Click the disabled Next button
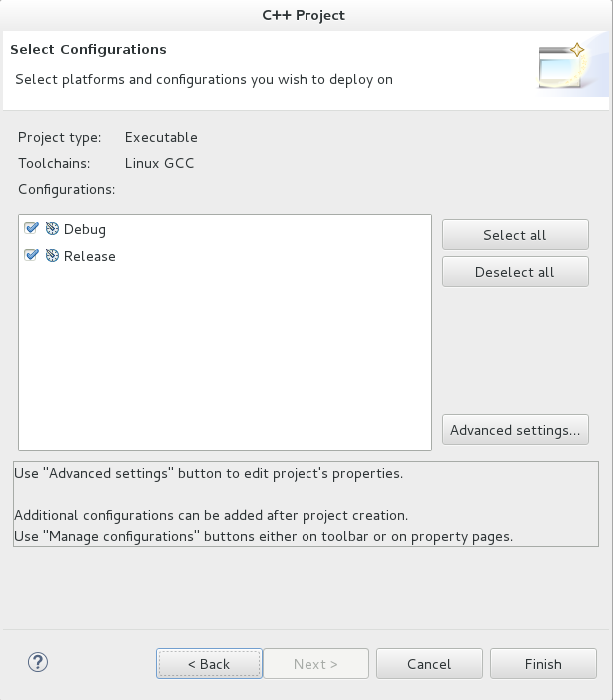613x700 pixels. (315, 664)
